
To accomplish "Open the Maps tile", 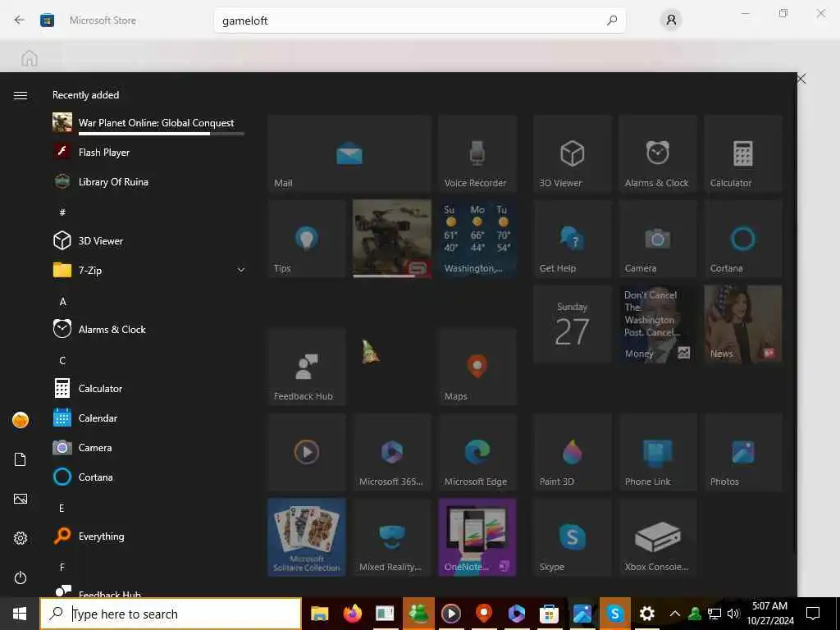I will point(477,367).
